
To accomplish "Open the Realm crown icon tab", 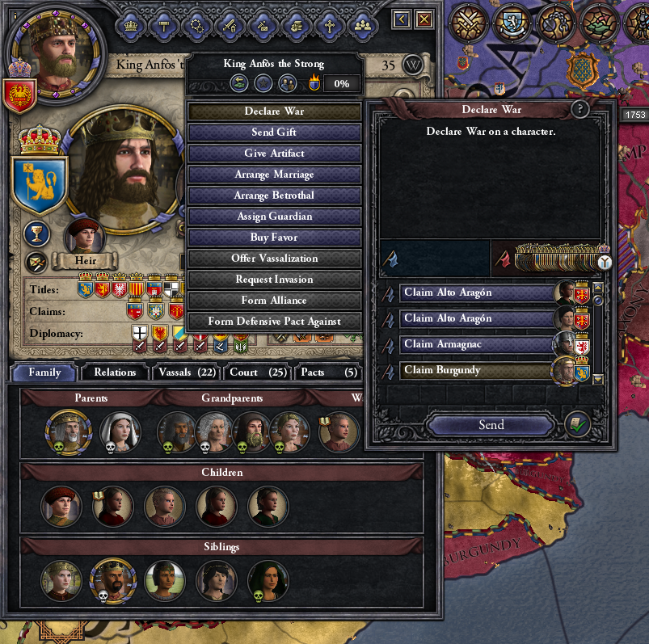I will click(x=131, y=26).
